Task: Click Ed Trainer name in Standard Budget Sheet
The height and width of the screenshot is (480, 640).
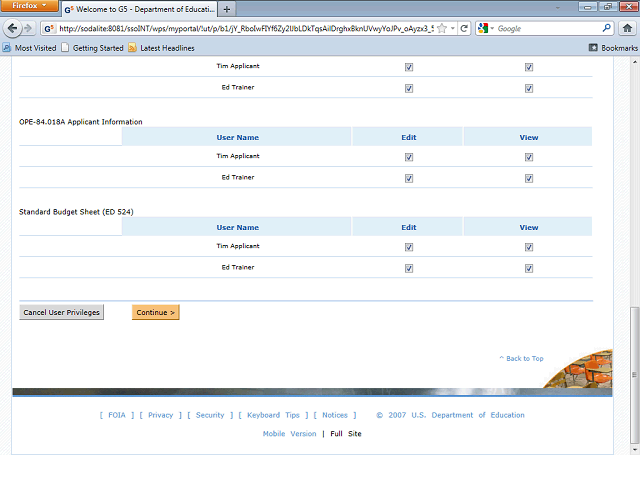Action: (x=238, y=267)
